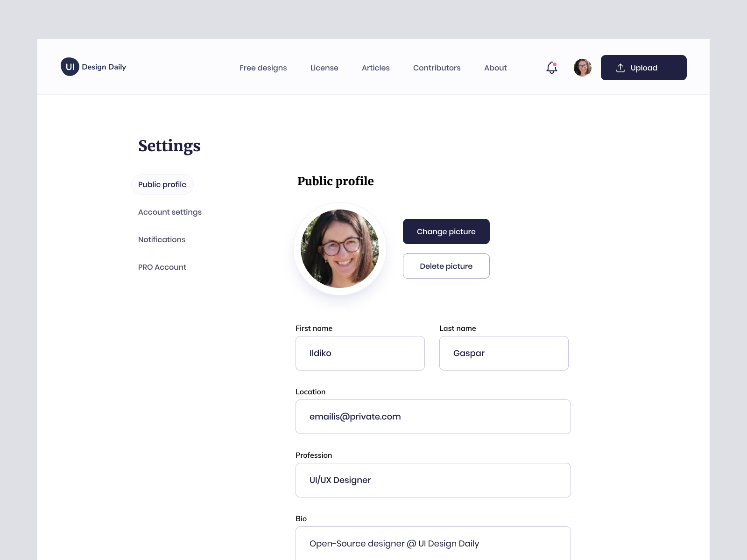Click the user avatar in the header
The width and height of the screenshot is (747, 560).
[582, 67]
